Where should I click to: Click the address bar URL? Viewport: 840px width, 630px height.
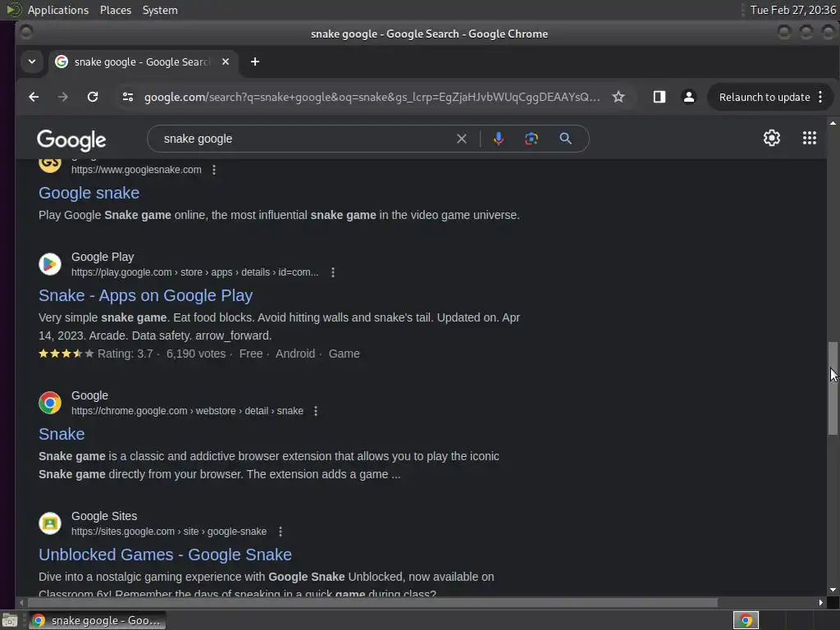pyautogui.click(x=372, y=97)
